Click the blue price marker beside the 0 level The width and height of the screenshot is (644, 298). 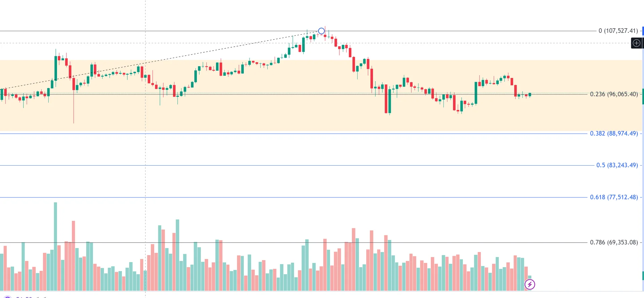[643, 31]
